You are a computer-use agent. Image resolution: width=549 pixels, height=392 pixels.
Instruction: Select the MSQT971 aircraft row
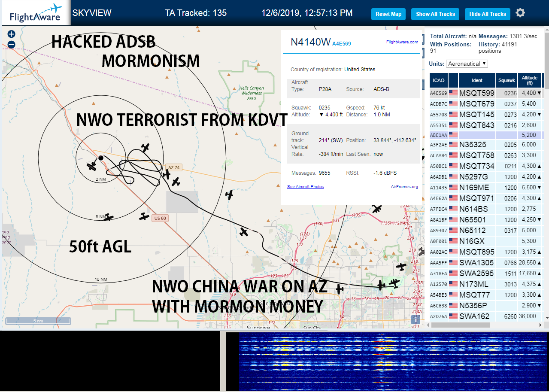[x=486, y=198]
